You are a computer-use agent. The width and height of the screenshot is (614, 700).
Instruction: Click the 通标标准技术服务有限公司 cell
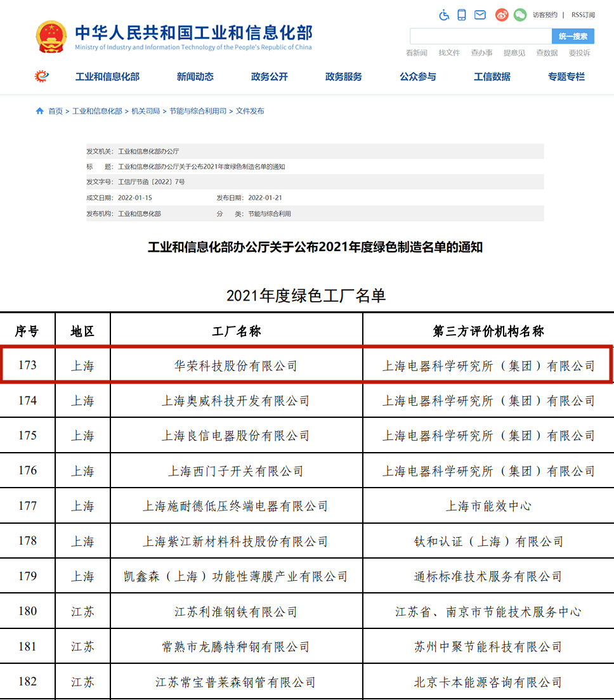[488, 576]
